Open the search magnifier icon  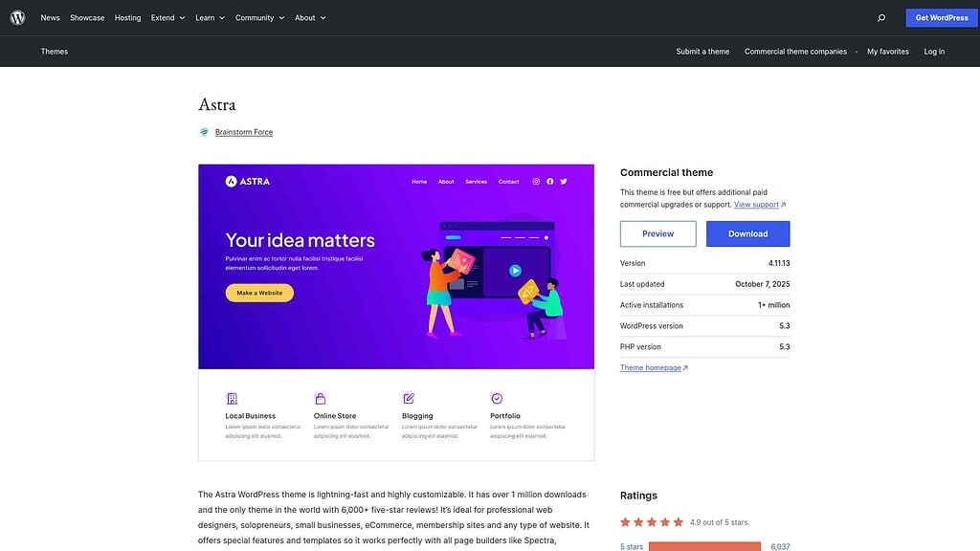click(881, 17)
